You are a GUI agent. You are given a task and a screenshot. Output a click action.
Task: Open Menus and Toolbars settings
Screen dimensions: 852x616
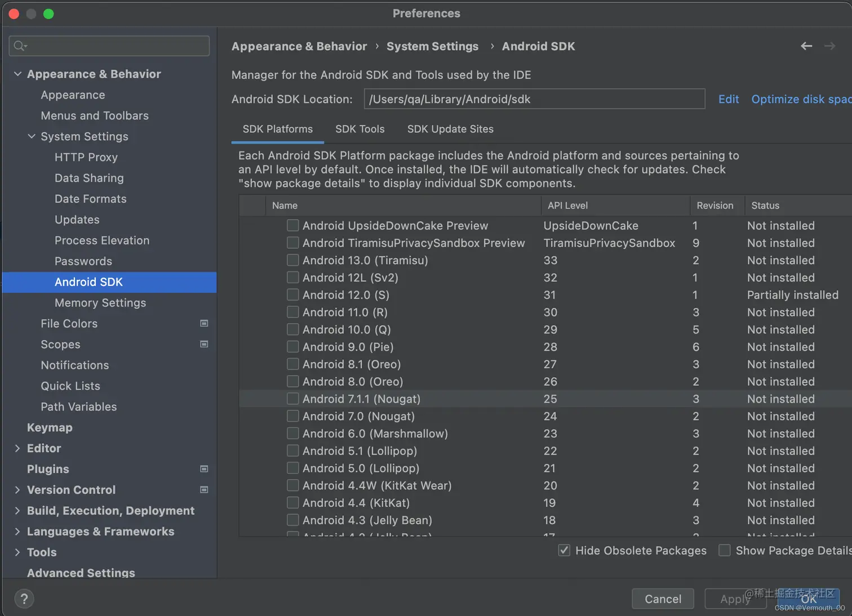pyautogui.click(x=95, y=115)
